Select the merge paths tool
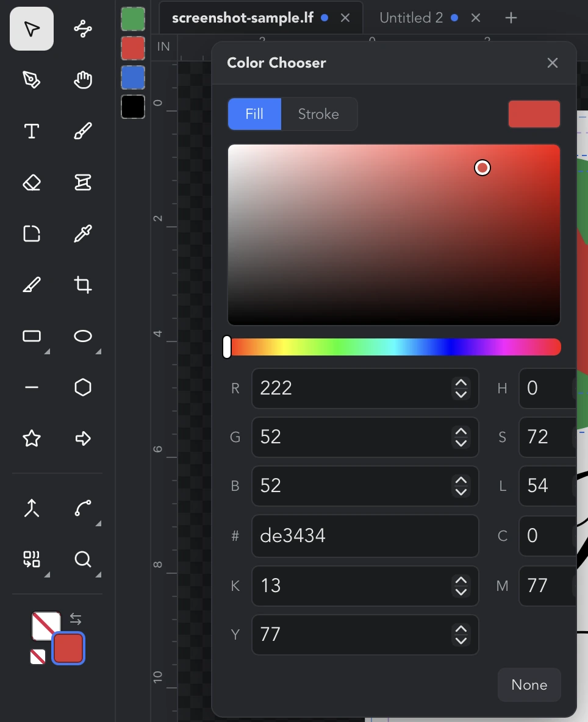Viewport: 588px width, 722px height. click(31, 509)
